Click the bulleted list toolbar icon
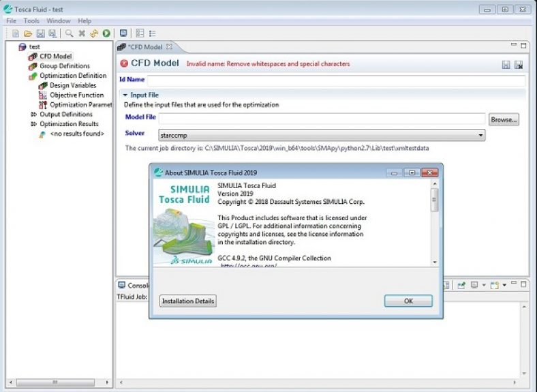 click(153, 33)
